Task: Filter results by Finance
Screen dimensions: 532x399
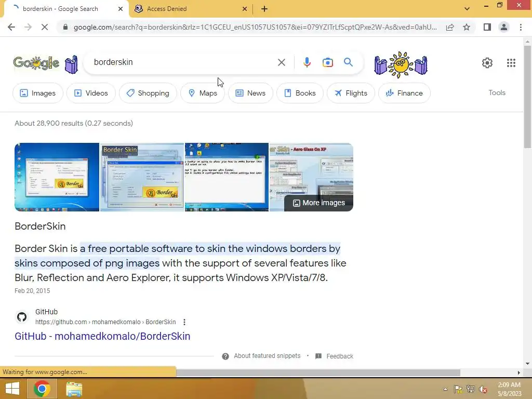Action: (x=404, y=93)
